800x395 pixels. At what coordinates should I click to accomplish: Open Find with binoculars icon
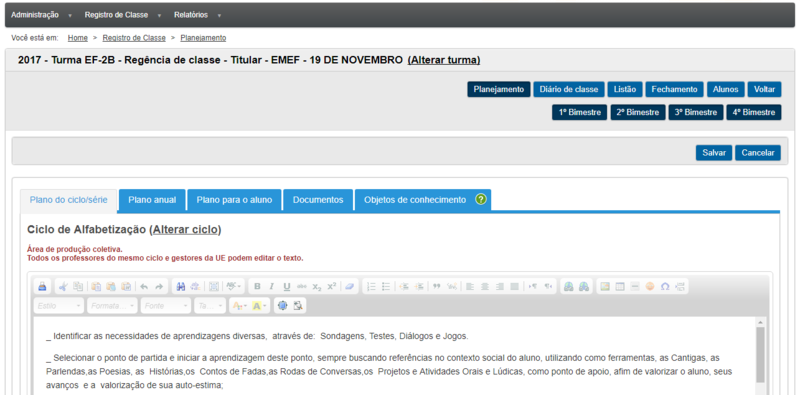(x=180, y=286)
